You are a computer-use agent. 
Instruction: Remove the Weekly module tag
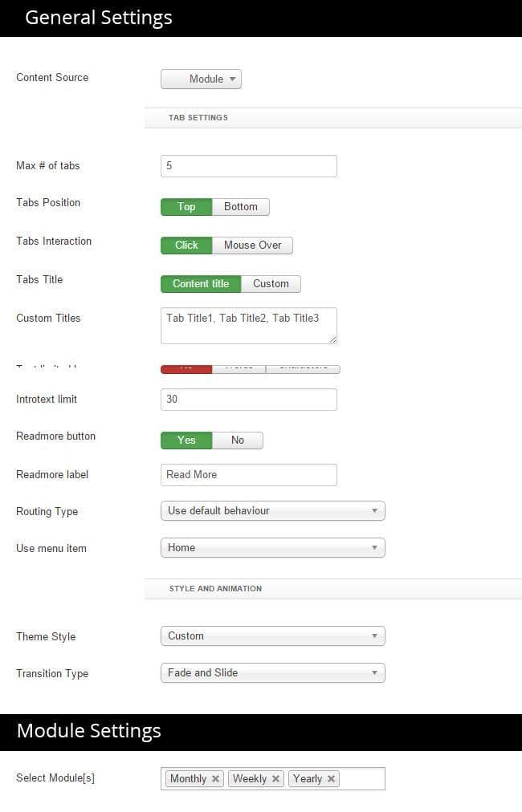[x=275, y=778]
